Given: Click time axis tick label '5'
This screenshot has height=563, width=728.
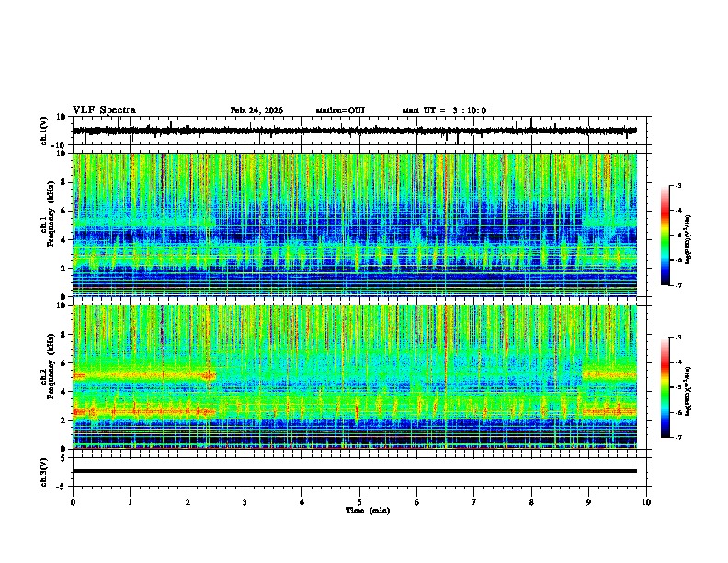Looking at the screenshot, I should pos(359,501).
